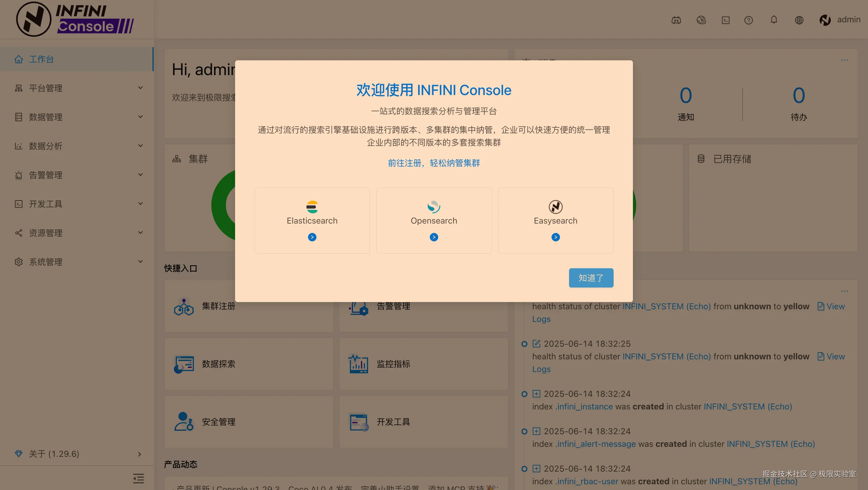The width and height of the screenshot is (868, 490).
Task: Click the Opensearch arrow icon
Action: (x=434, y=237)
